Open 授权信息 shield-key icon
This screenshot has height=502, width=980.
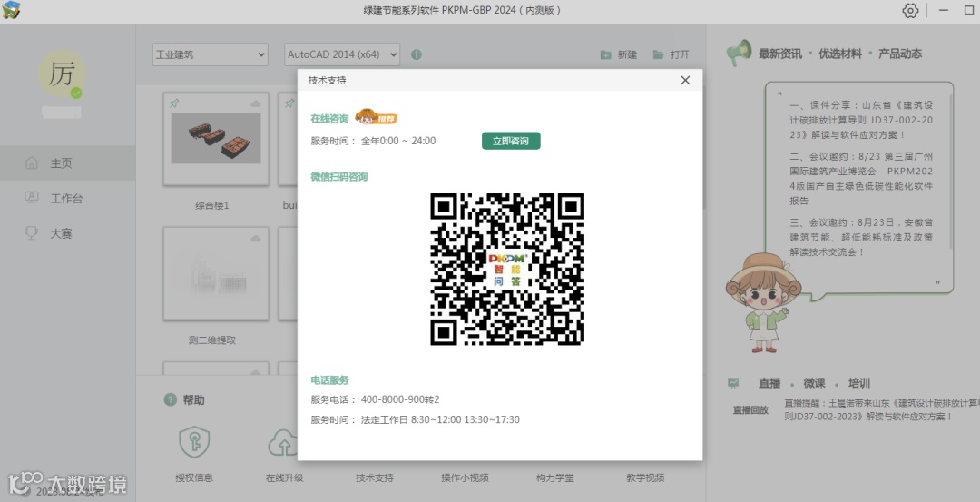click(x=194, y=443)
